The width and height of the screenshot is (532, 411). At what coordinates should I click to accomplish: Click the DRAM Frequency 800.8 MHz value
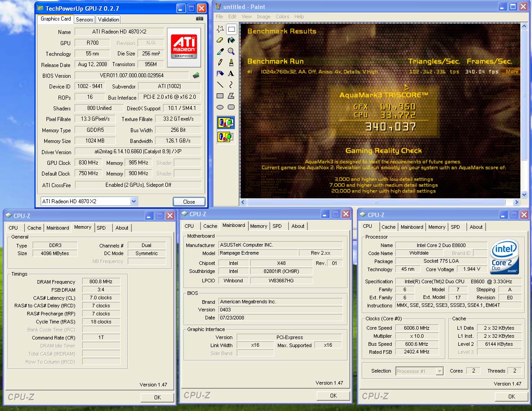coord(101,282)
